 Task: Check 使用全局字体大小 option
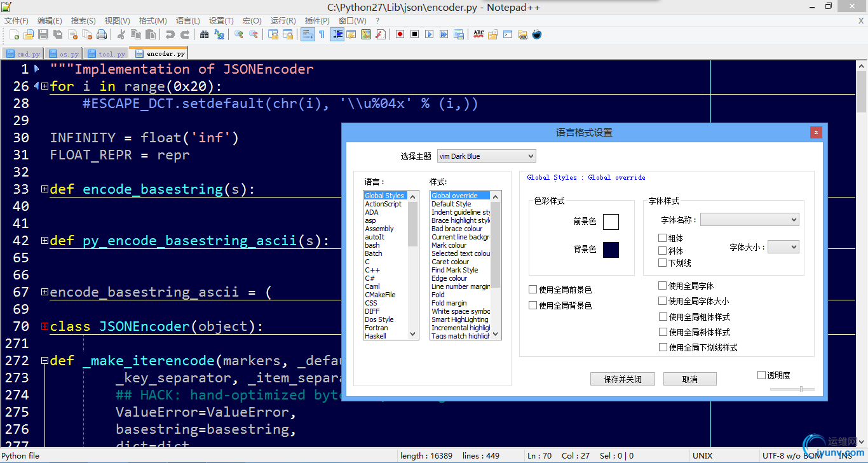663,301
